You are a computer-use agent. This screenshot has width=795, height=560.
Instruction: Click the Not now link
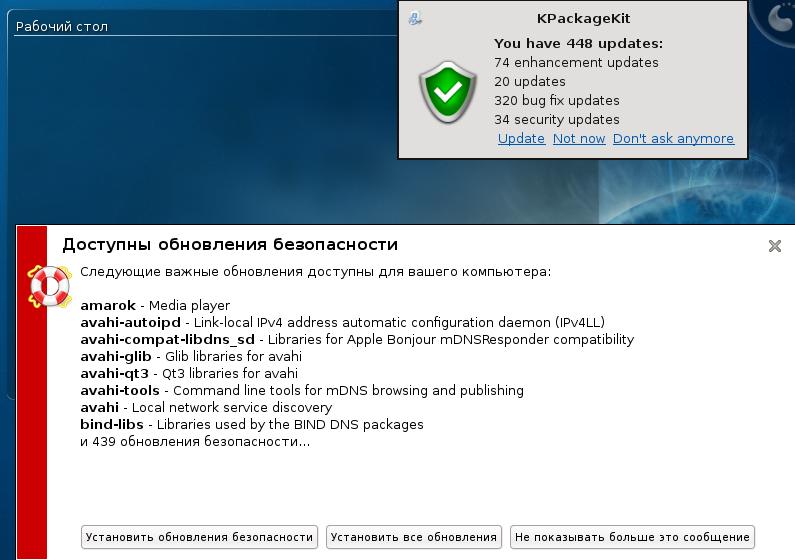point(579,138)
